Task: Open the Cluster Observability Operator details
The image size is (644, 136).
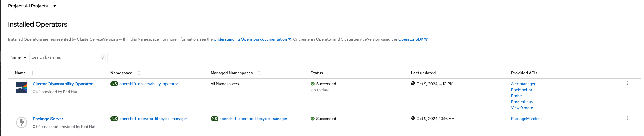Action: (x=63, y=84)
